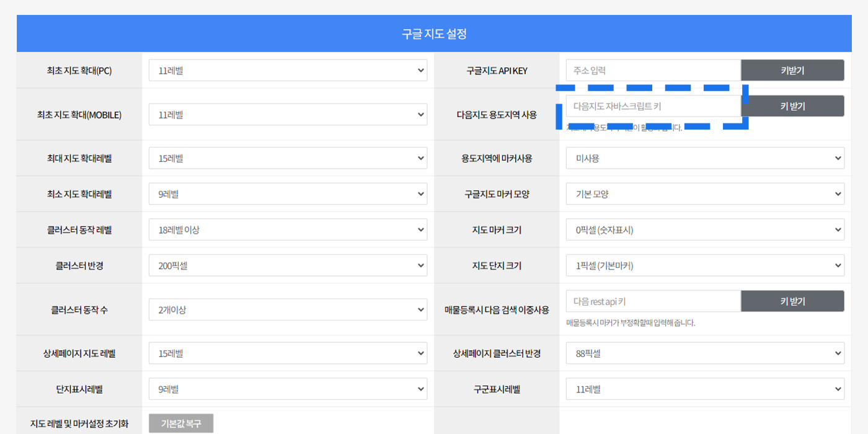868x434 pixels.
Task: Expand the 상세페이지 지도 레벨 dropdown
Action: pos(288,353)
